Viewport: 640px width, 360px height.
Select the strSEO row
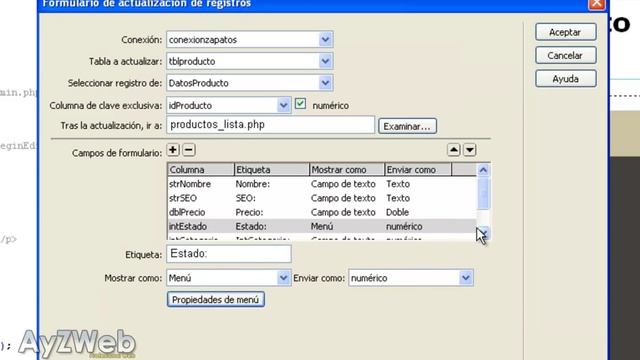point(322,198)
